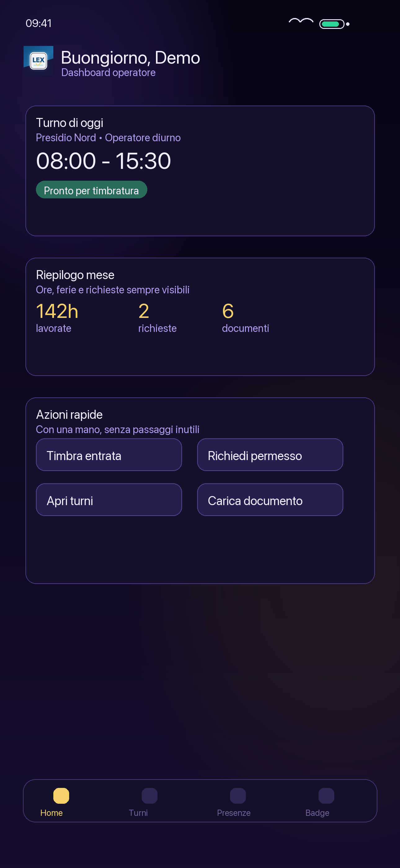Image resolution: width=400 pixels, height=868 pixels.
Task: Open the Badge tab icon
Action: (326, 796)
